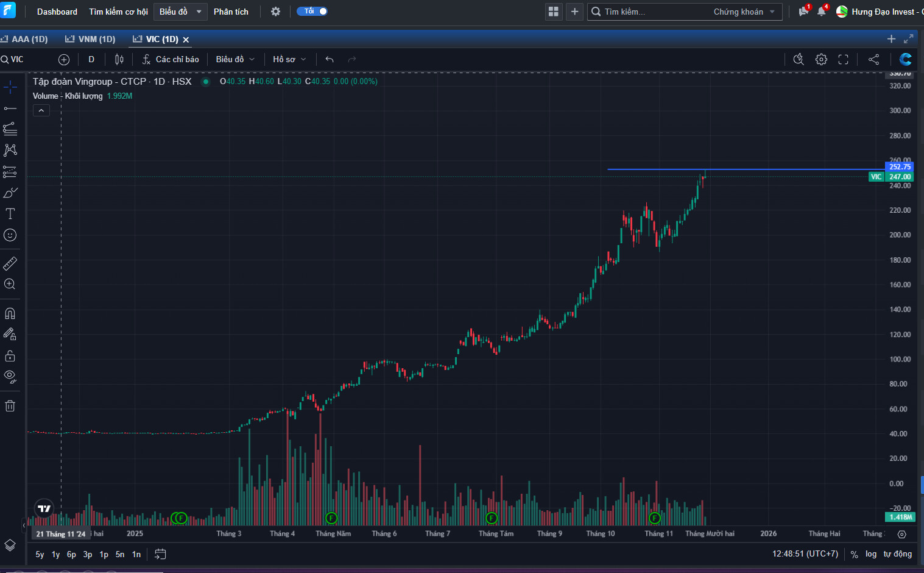The width and height of the screenshot is (924, 573).
Task: Toggle hide all drawings eye icon
Action: (10, 376)
